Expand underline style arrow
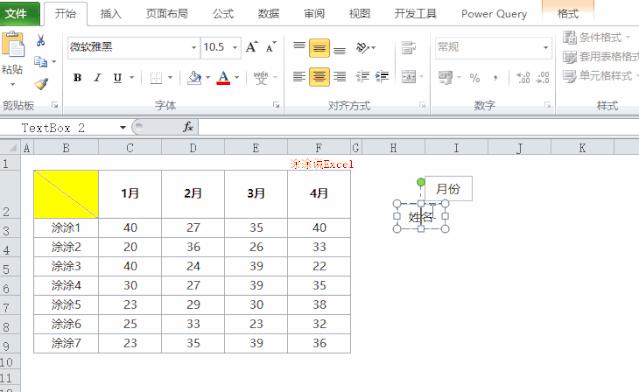 click(132, 77)
